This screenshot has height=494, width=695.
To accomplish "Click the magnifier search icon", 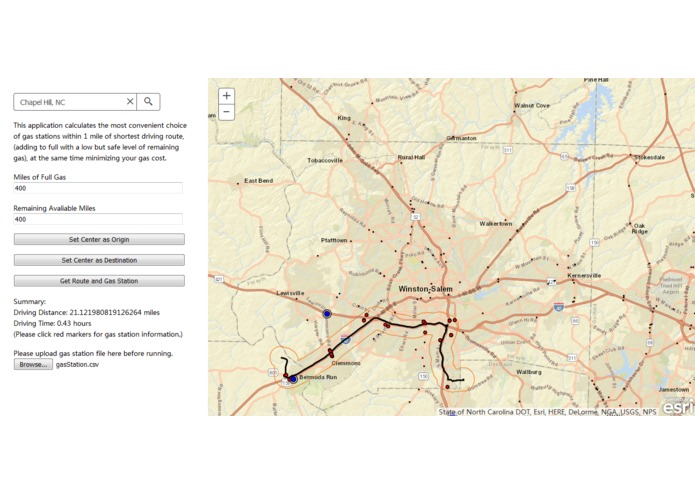I will [x=148, y=101].
